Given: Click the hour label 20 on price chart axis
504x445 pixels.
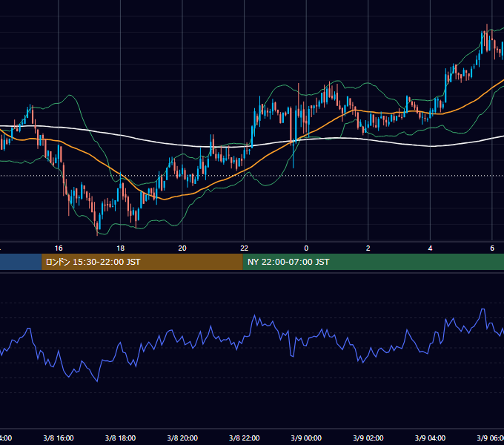Looking at the screenshot, I should 182,248.
